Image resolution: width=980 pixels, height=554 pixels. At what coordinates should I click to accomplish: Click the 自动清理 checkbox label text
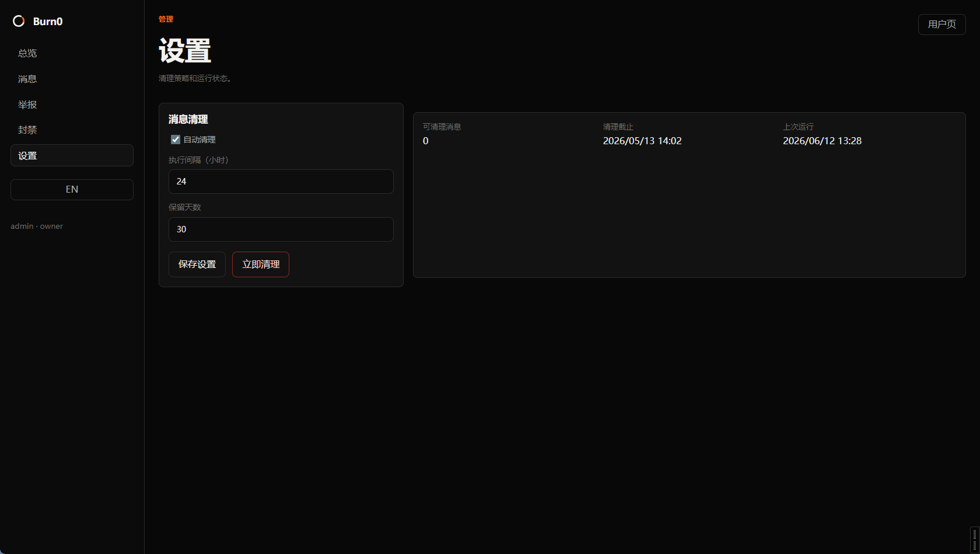pos(199,140)
